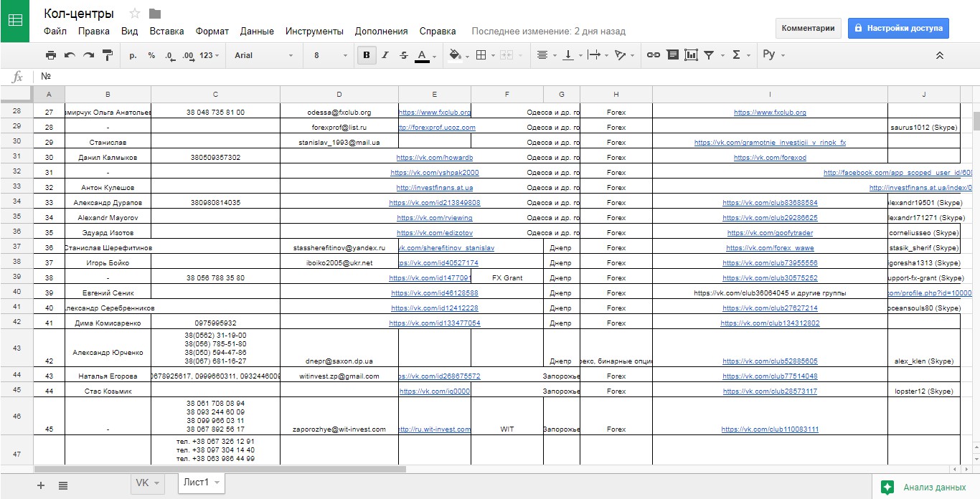Toggle bold formatting
980x499 pixels.
(367, 55)
